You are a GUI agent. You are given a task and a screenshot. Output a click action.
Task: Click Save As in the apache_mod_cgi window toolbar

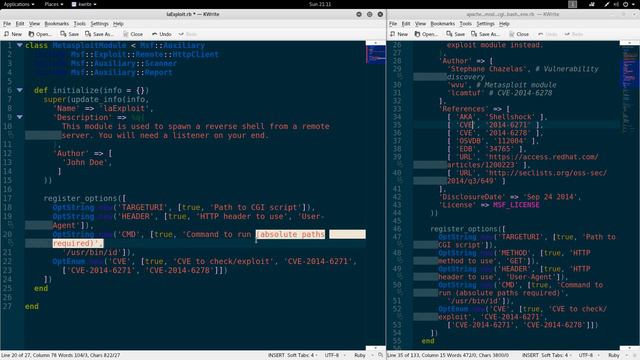[x=485, y=34]
